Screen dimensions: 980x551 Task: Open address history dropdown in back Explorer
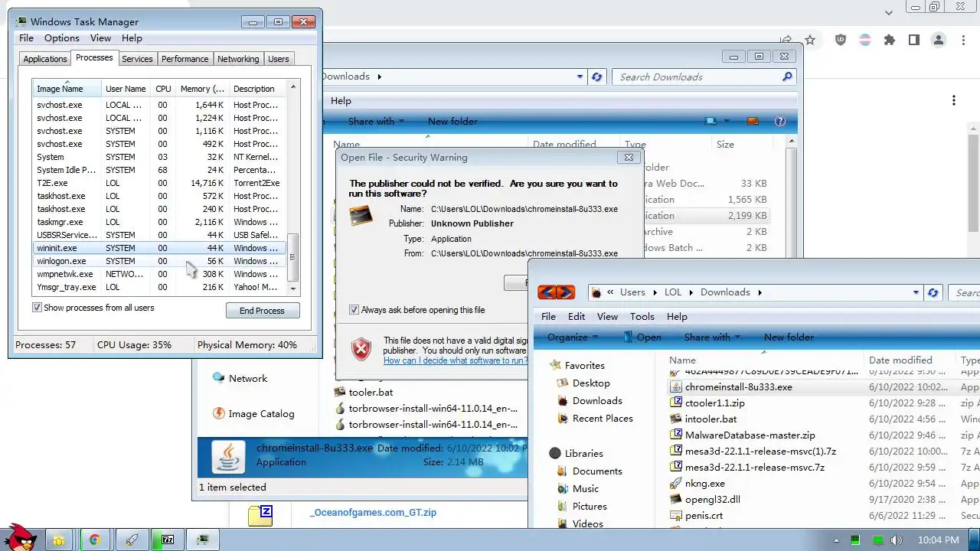click(580, 77)
